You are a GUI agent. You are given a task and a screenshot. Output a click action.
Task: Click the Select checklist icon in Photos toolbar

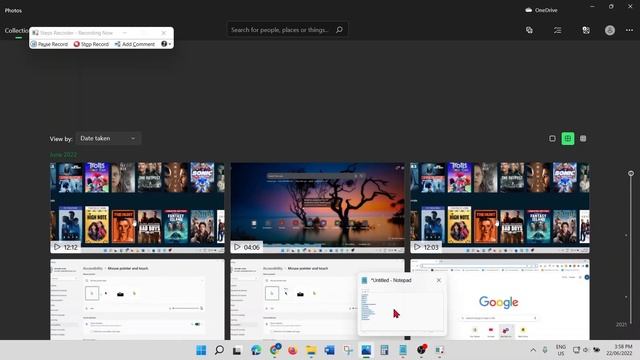pos(558,30)
